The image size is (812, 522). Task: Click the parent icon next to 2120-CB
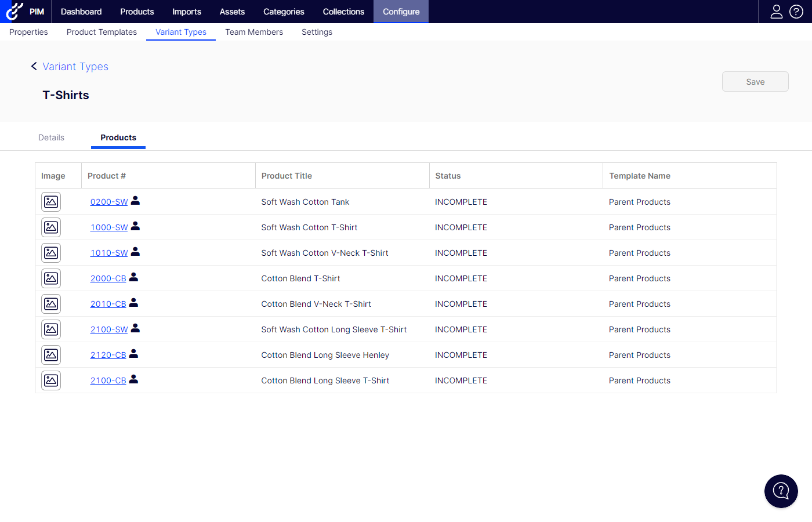133,354
